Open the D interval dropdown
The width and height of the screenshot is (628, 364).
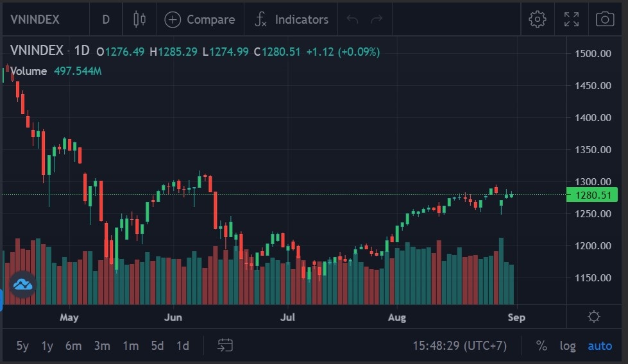tap(106, 19)
